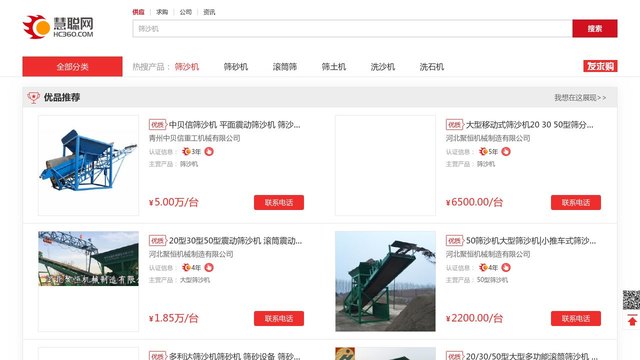Screen dimensions: 640x360
Task: Click the red certification icon after 5年
Action: [x=506, y=151]
